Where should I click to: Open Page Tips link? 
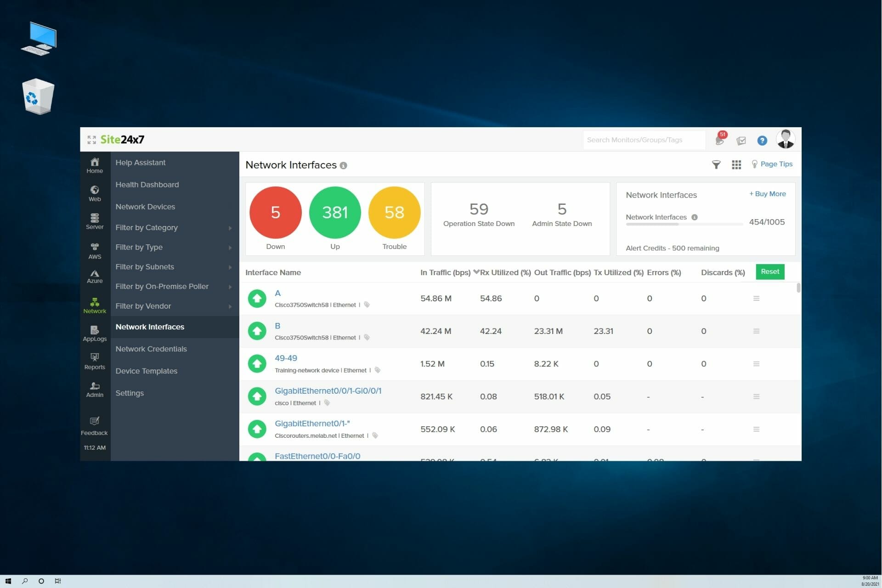point(772,164)
